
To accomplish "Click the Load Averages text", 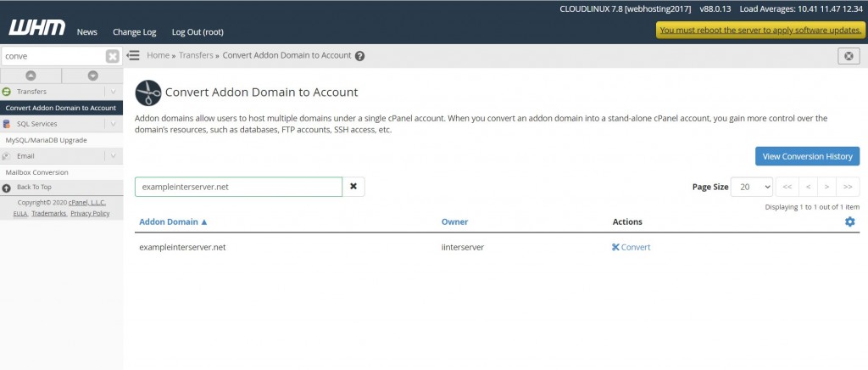I will [x=801, y=8].
